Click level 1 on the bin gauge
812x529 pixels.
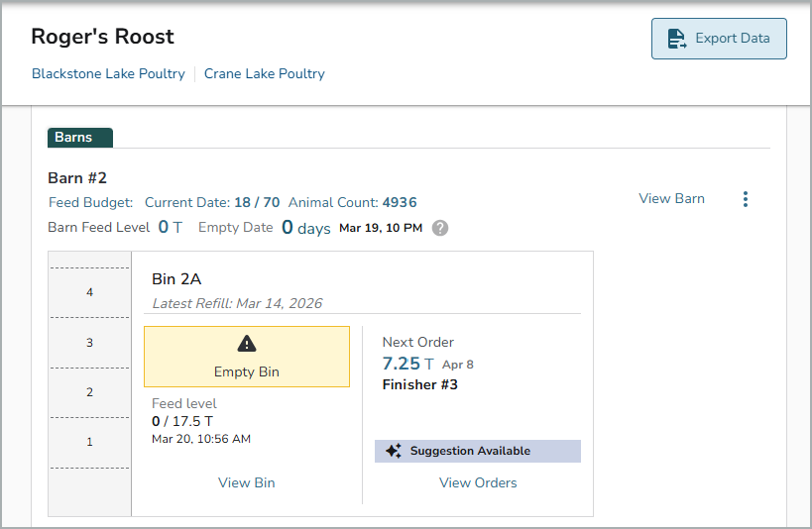[x=90, y=442]
